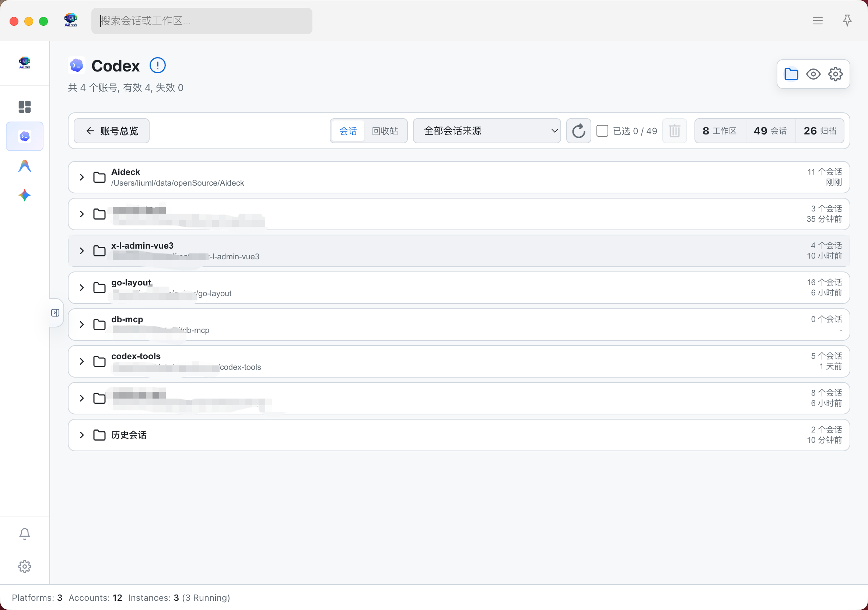
Task: Open settings gear at sidebar bottom
Action: (x=25, y=566)
